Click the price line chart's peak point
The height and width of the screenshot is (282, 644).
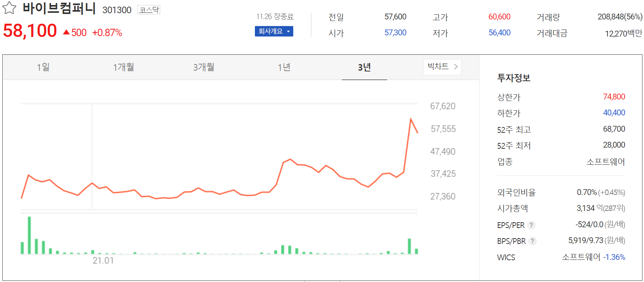click(410, 119)
